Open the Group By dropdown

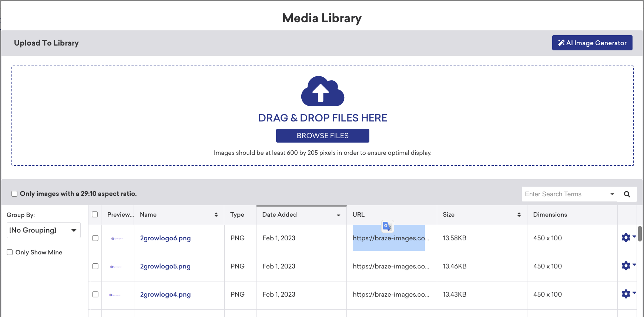[43, 230]
